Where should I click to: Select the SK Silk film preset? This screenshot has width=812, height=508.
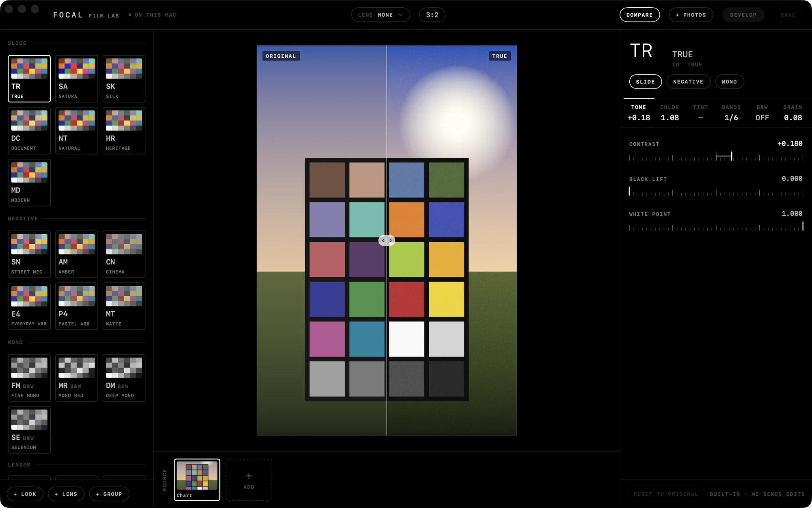pyautogui.click(x=124, y=78)
